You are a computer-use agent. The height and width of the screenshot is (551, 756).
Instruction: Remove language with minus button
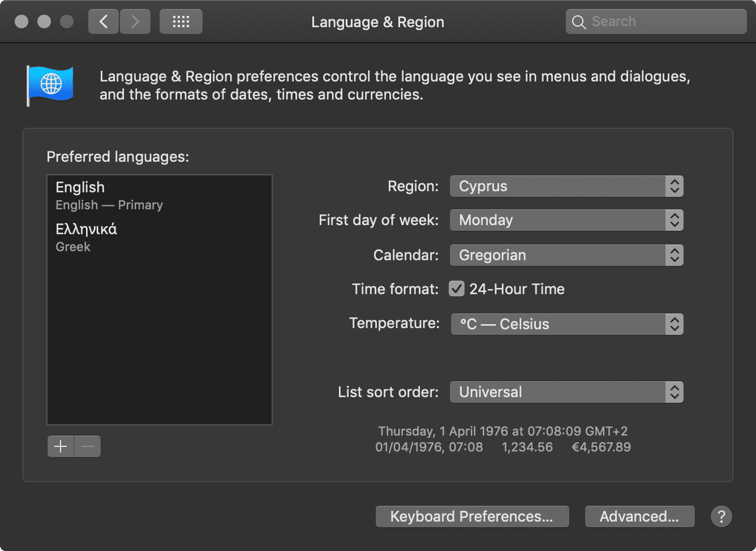tap(88, 446)
